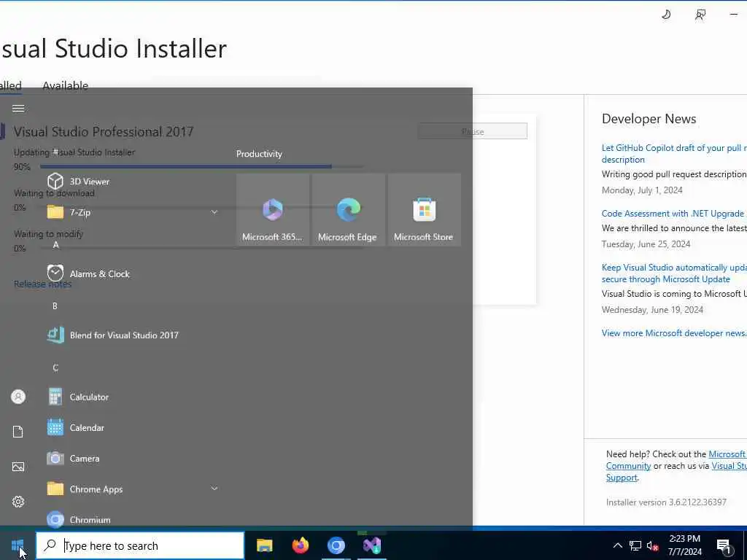Launch Firefox from the taskbar

(x=300, y=545)
